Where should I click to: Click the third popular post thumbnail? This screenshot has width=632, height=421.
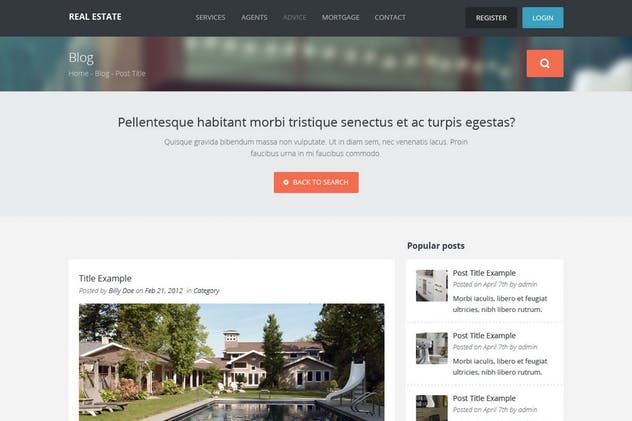tap(432, 408)
